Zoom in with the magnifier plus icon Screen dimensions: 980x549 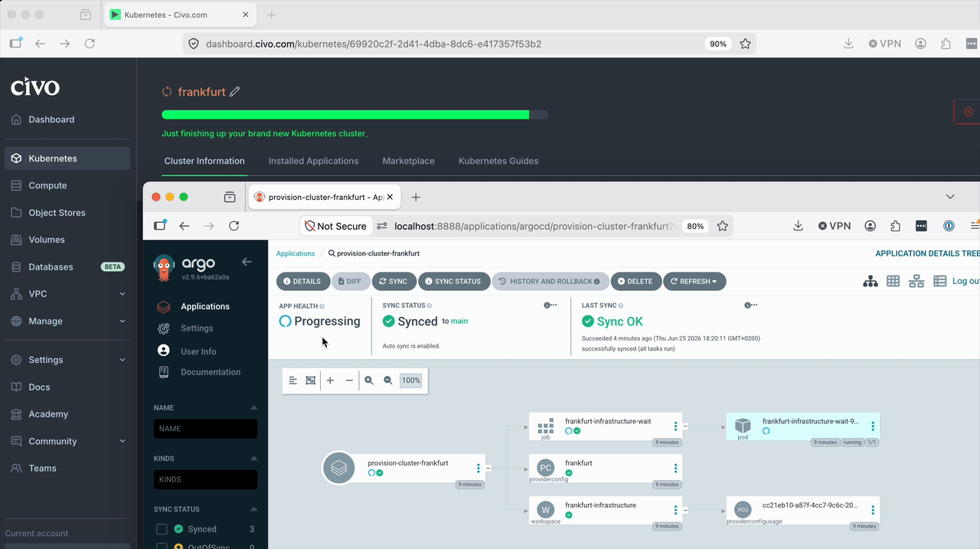[369, 381]
